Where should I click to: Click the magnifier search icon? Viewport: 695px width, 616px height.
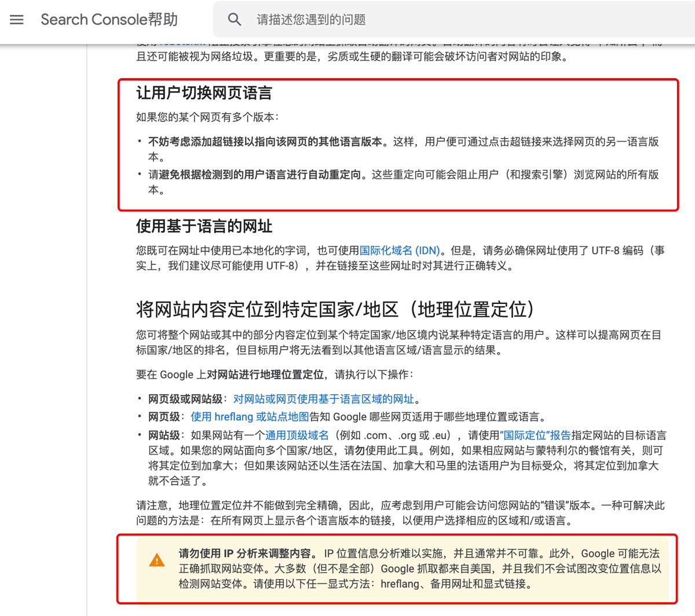235,20
